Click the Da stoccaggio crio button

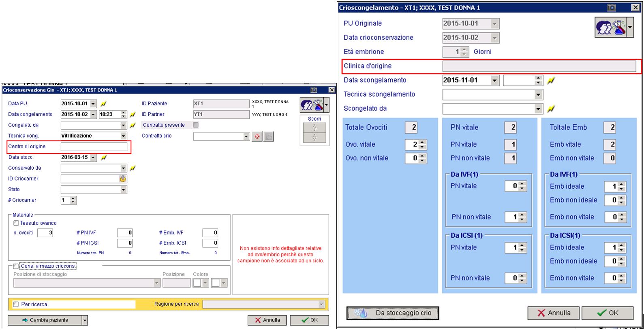[393, 313]
